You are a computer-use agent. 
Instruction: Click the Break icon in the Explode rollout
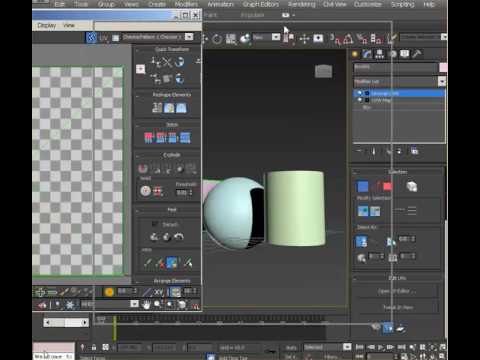coord(143,169)
